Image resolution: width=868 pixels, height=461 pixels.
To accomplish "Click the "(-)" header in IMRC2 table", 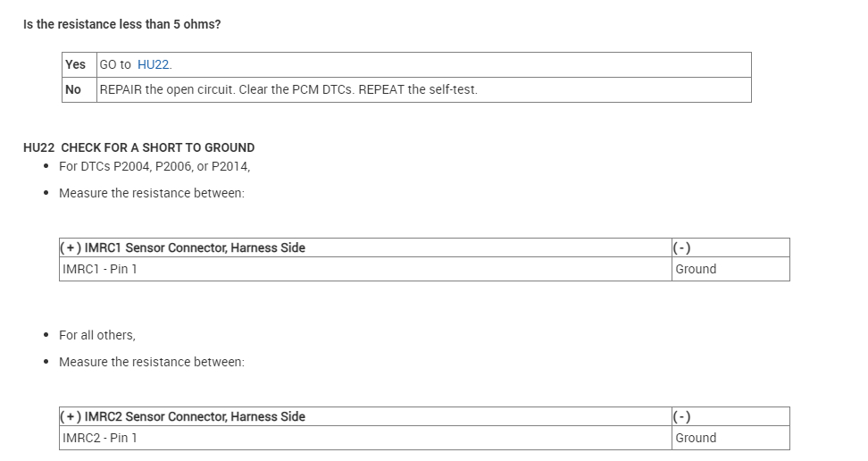I will [684, 416].
